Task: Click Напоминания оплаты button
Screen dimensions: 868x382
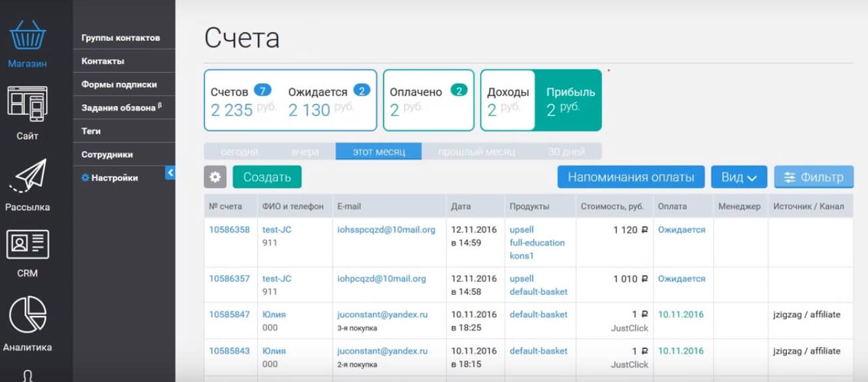Action: pos(631,177)
